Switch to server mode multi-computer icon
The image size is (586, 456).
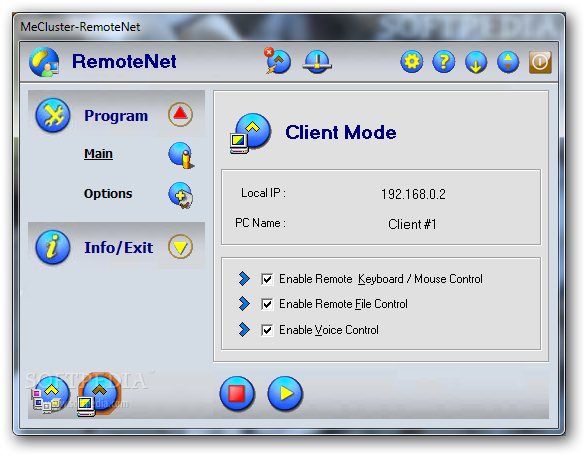(50, 395)
